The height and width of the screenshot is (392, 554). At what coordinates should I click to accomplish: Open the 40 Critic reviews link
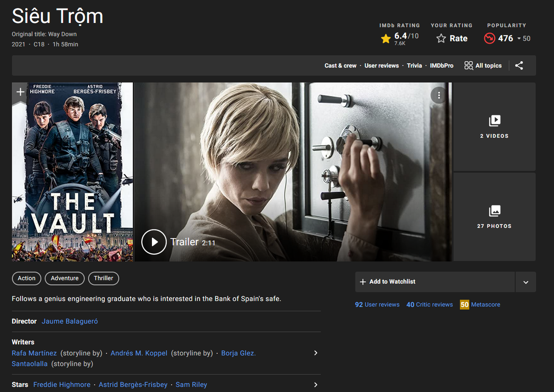[x=429, y=304]
